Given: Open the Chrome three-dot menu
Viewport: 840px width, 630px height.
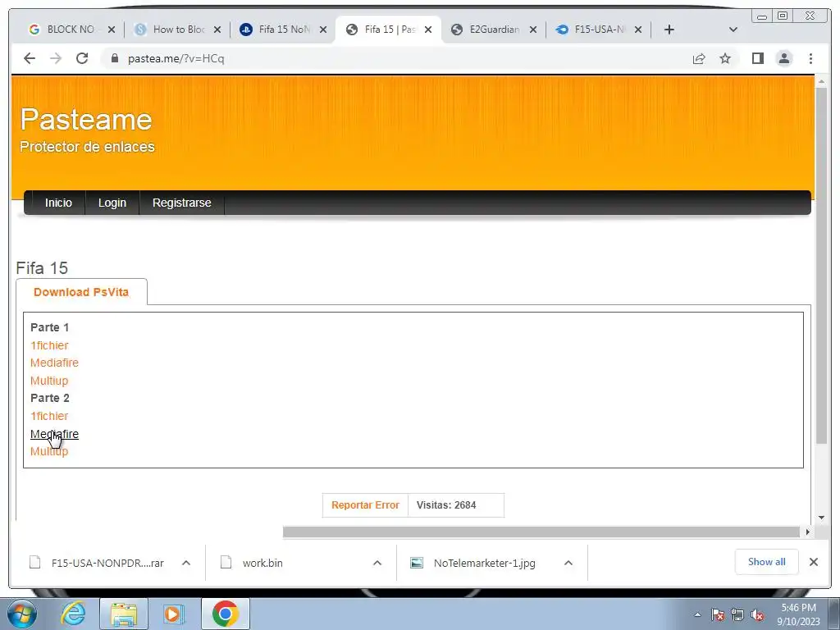Looking at the screenshot, I should (810, 58).
